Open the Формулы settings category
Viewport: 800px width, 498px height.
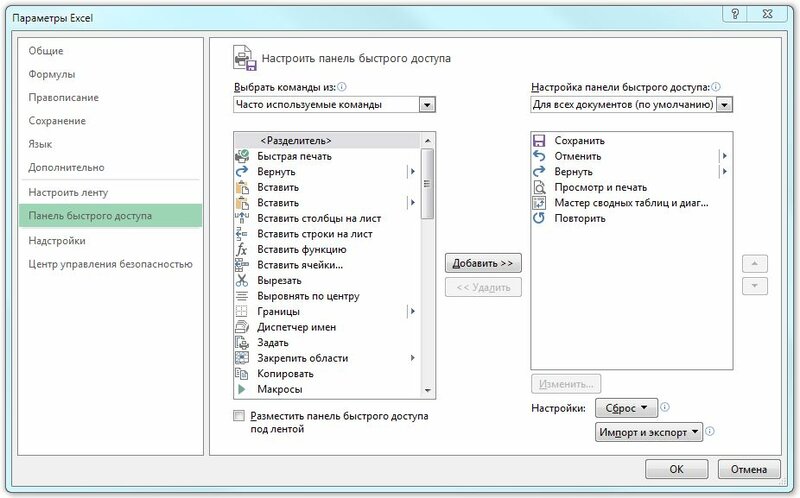point(52,74)
